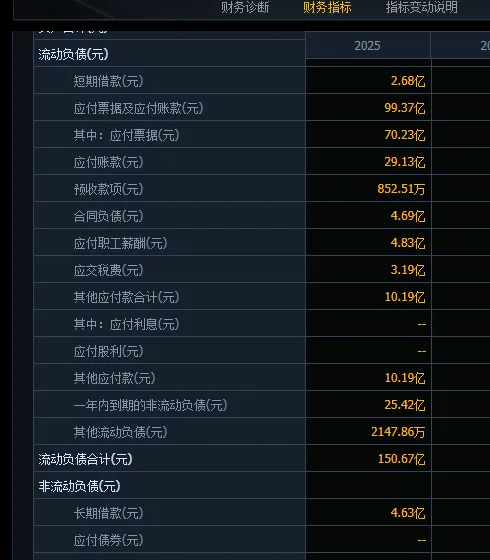490x560 pixels.
Task: Switch to the 财务诊断 tab
Action: 245,7
